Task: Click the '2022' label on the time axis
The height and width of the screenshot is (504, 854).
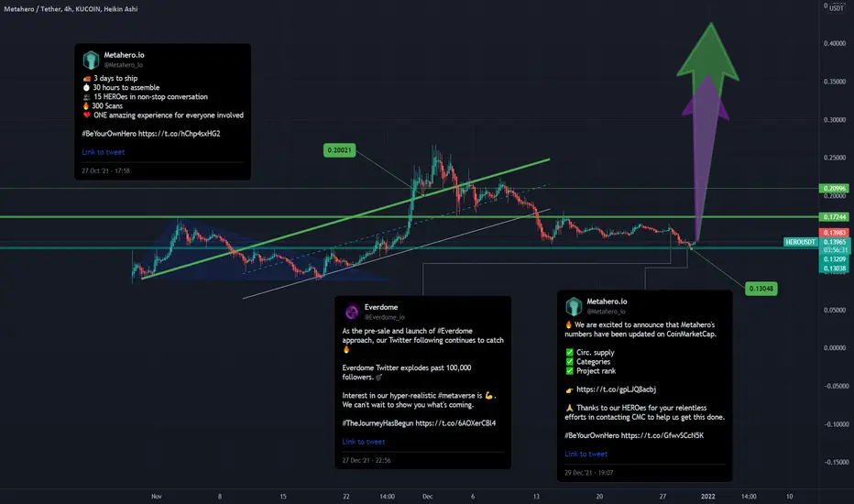Action: pyautogui.click(x=707, y=497)
